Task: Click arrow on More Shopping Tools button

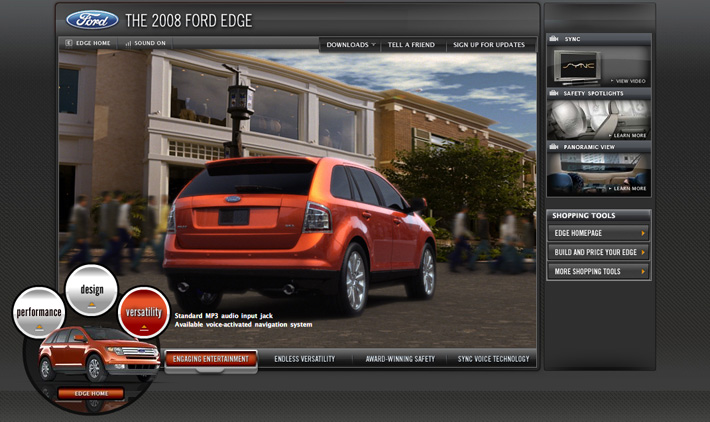Action: [x=643, y=272]
